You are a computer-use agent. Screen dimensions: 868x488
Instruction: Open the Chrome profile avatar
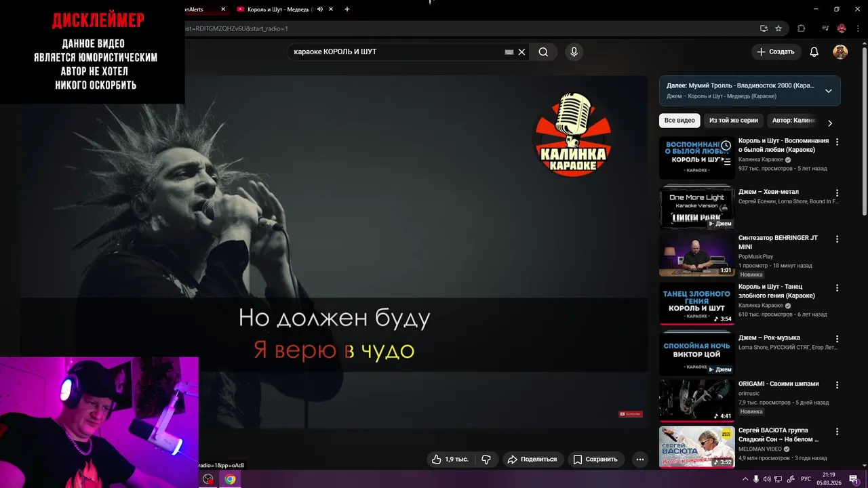[x=842, y=28]
